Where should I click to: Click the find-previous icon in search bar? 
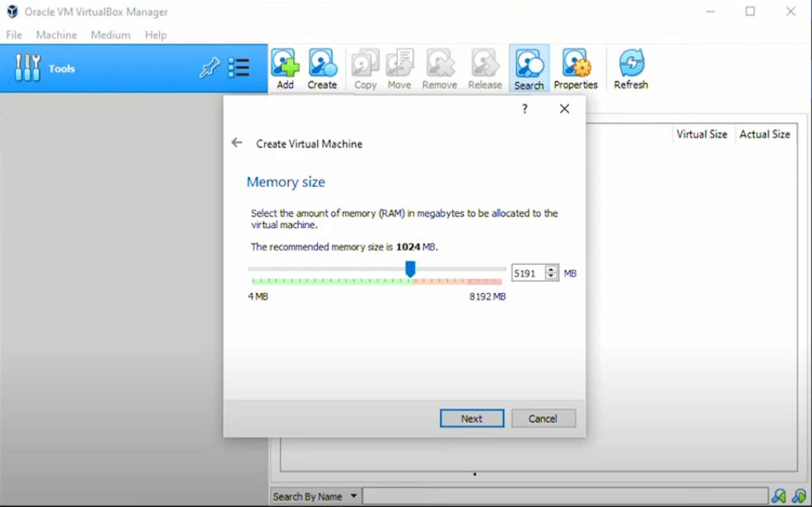click(778, 496)
